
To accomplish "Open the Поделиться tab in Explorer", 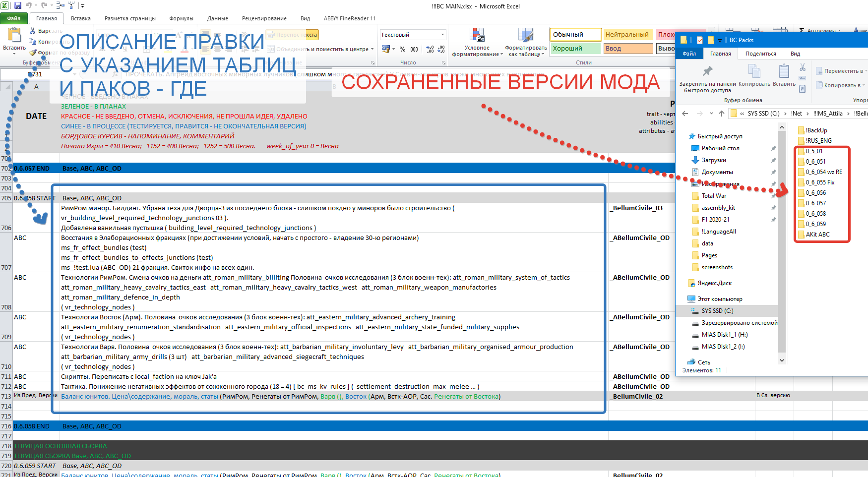I will coord(760,54).
